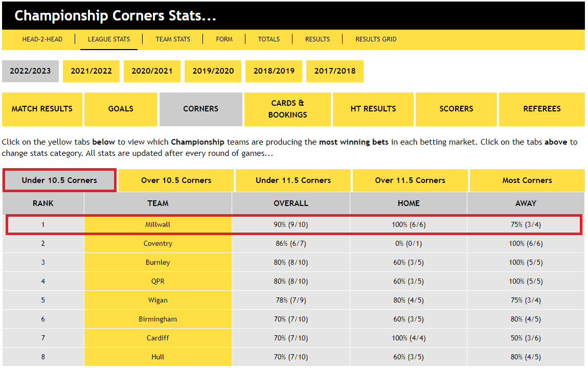Image resolution: width=588 pixels, height=368 pixels.
Task: Click the Burnley team row
Action: [x=157, y=262]
